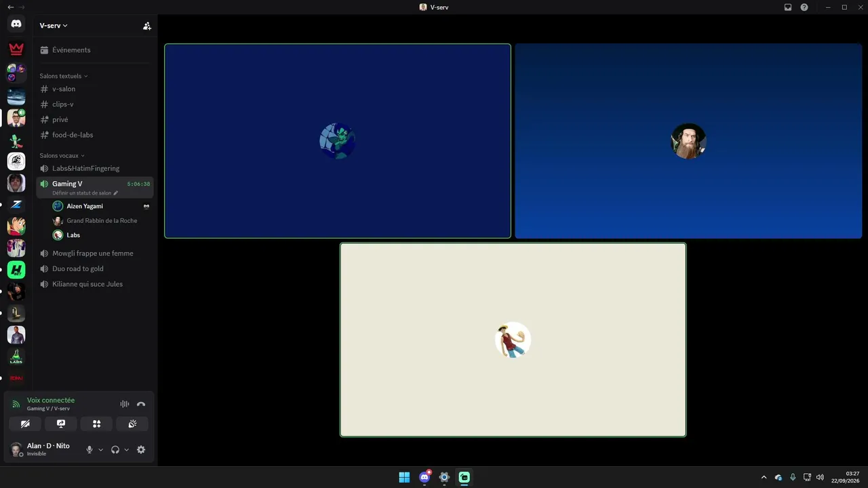Open user settings gear
The image size is (868, 488).
click(141, 449)
